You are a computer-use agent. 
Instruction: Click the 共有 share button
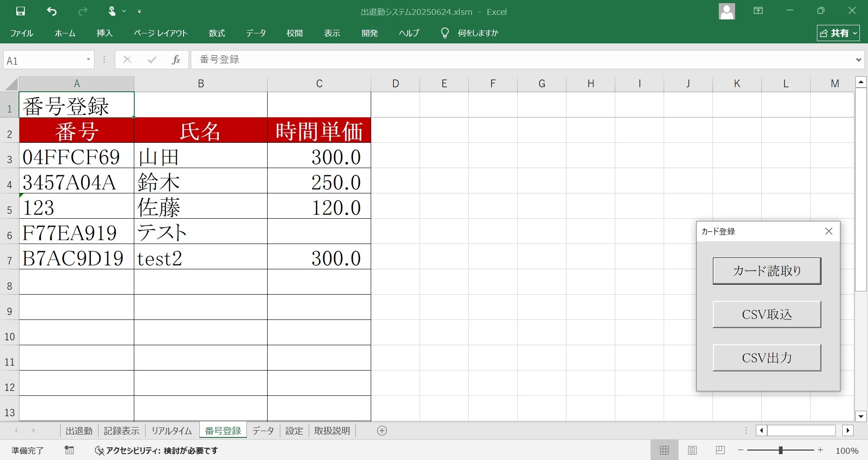click(x=838, y=33)
